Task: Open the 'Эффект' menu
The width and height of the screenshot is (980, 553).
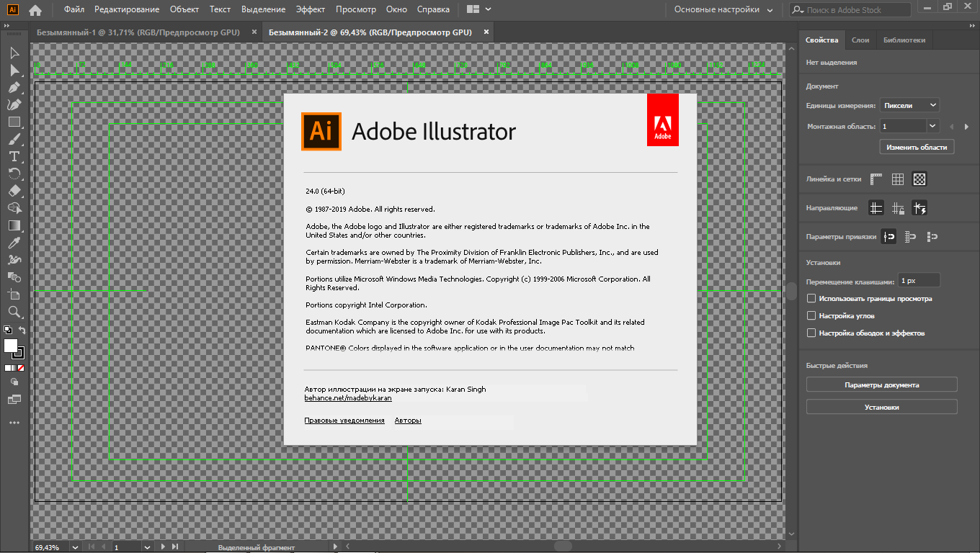Action: click(x=311, y=9)
